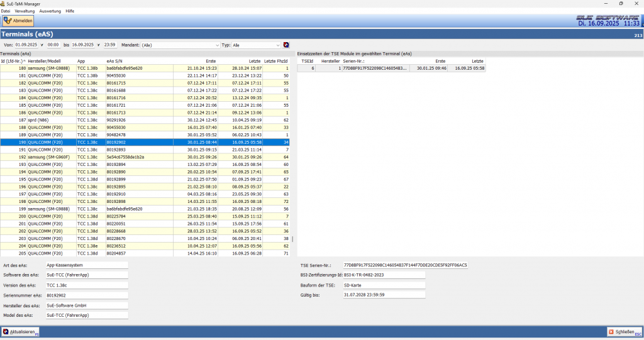Click the end time field 23:59
Screen dimensions: 644x340
click(x=111, y=45)
